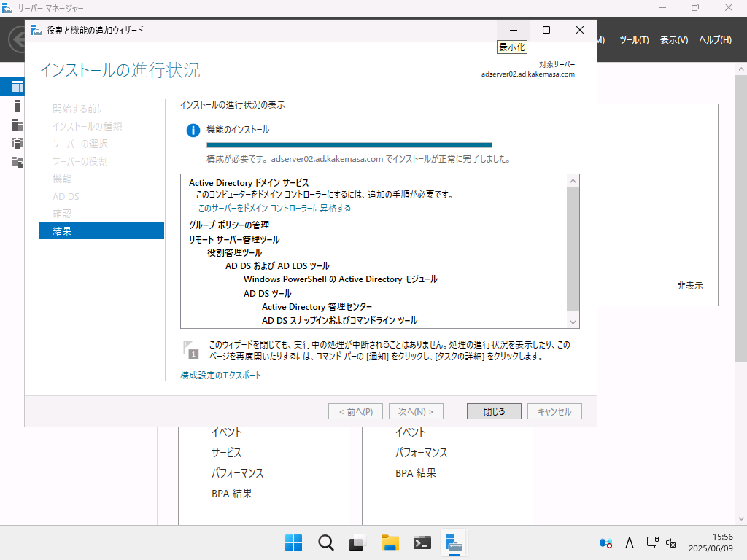Viewport: 747px width, 560px height.
Task: Open the Terminal taskbar icon
Action: pyautogui.click(x=422, y=542)
